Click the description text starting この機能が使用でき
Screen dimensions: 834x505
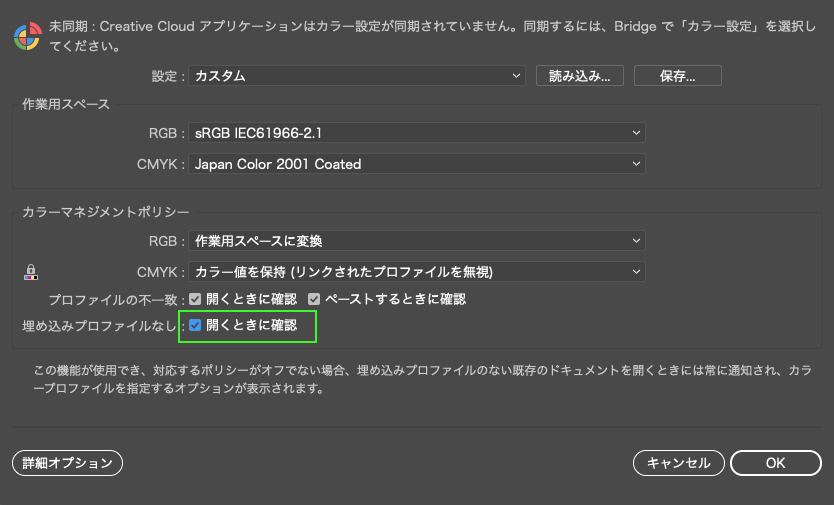422,379
